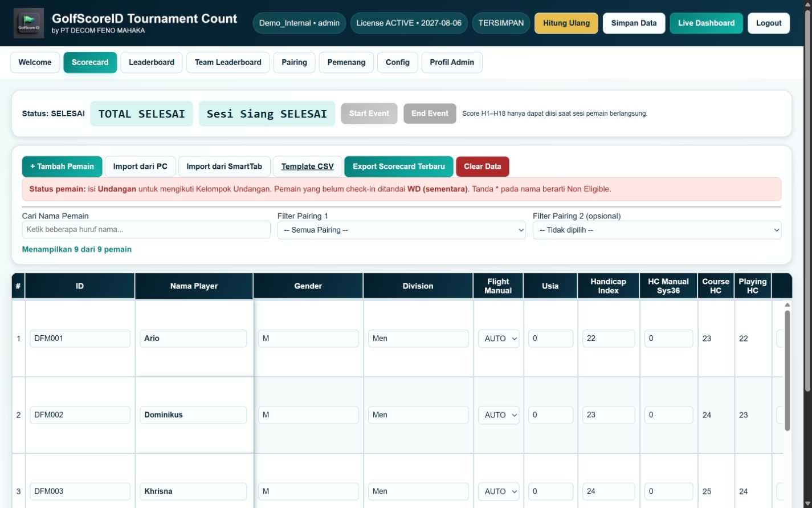Viewport: 812px width, 508px height.
Task: Click the Division column header
Action: coord(418,286)
